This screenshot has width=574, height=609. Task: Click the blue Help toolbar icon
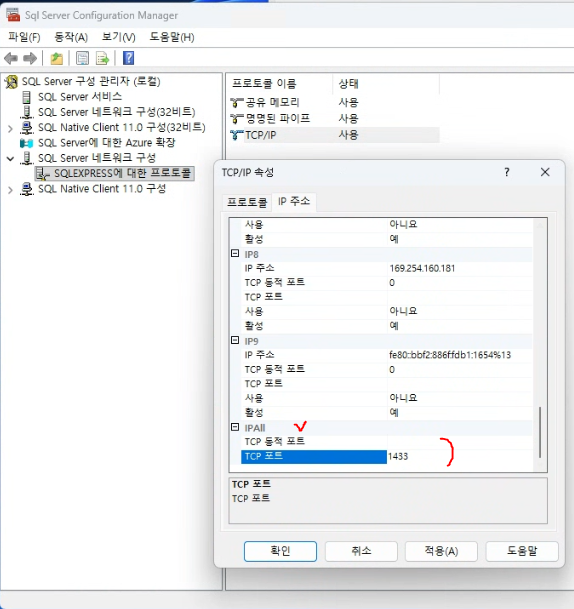point(129,58)
